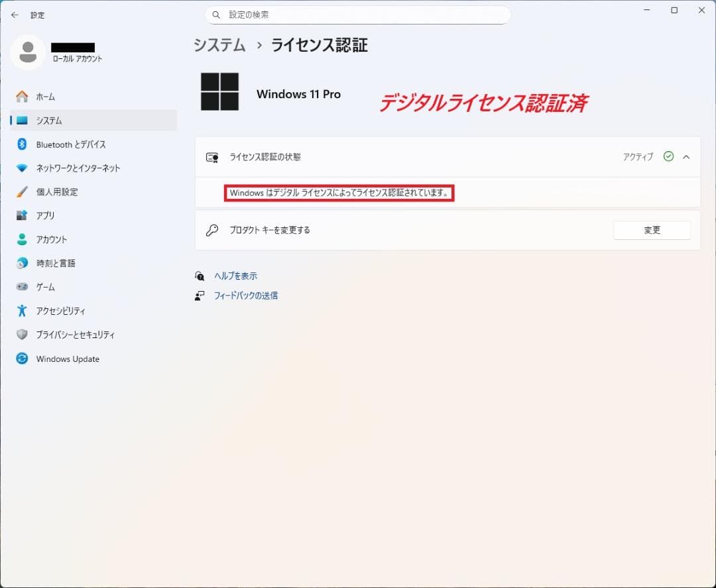Screen dimensions: 716x588
Task: Click the アクティブ status label
Action: pos(638,157)
